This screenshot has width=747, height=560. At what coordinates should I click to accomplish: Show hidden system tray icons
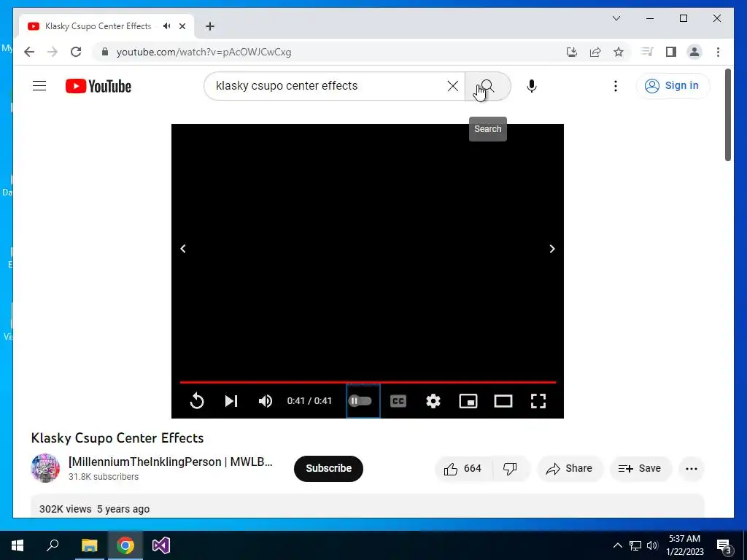tap(617, 545)
